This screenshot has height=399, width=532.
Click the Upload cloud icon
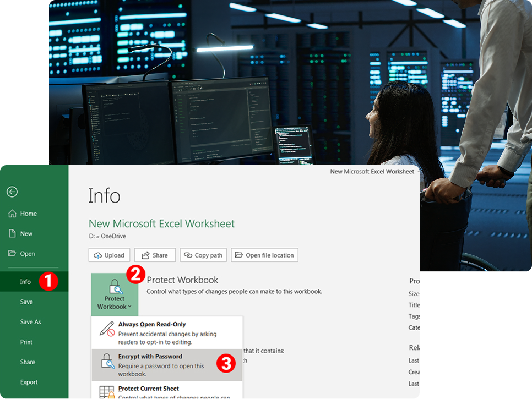click(97, 255)
